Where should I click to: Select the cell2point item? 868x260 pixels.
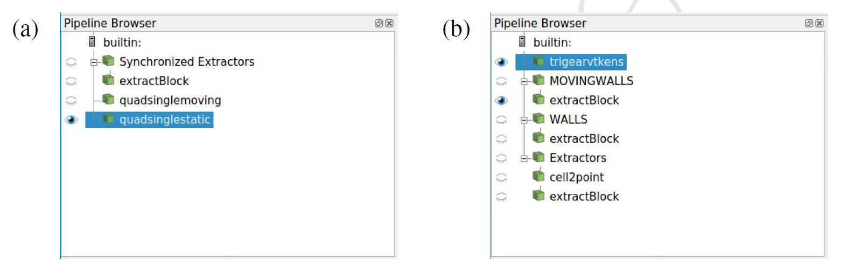click(x=577, y=177)
